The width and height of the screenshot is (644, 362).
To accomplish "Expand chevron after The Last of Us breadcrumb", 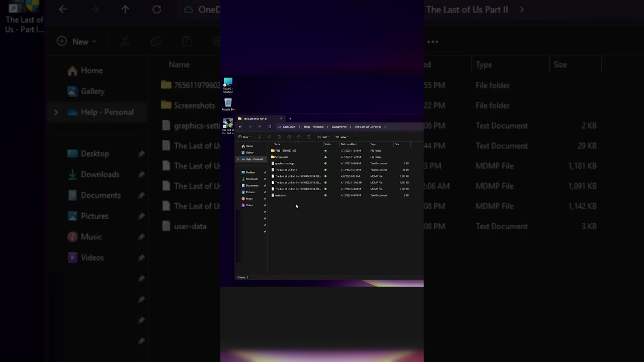I will click(x=385, y=127).
